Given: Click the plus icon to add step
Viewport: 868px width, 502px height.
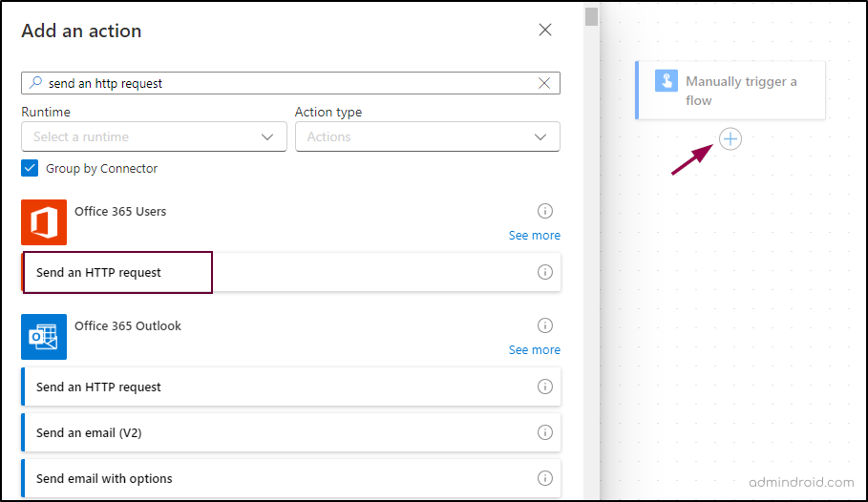Looking at the screenshot, I should click(730, 139).
